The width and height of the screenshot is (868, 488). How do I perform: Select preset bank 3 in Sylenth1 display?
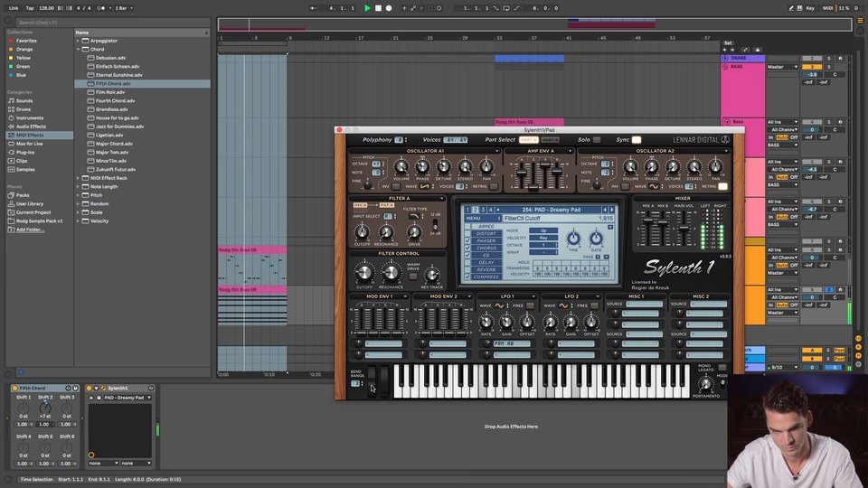tap(483, 210)
